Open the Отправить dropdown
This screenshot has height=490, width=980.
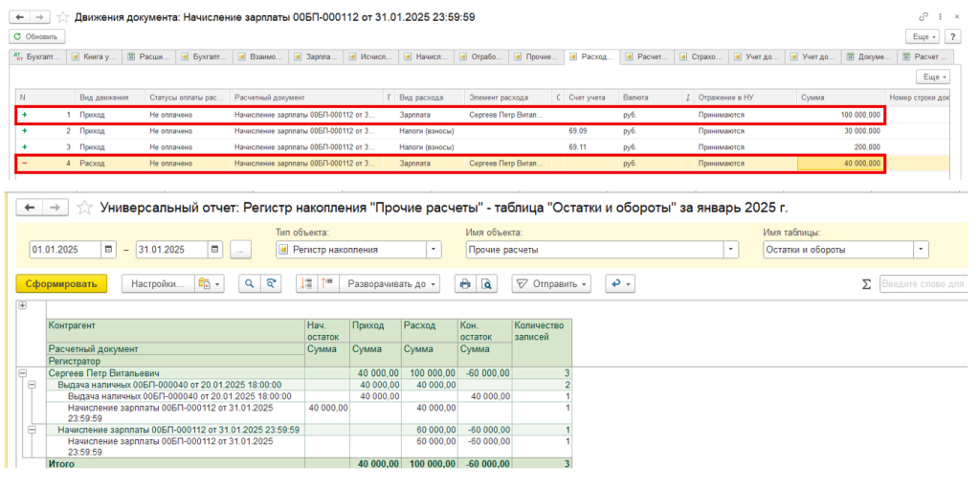tap(550, 283)
